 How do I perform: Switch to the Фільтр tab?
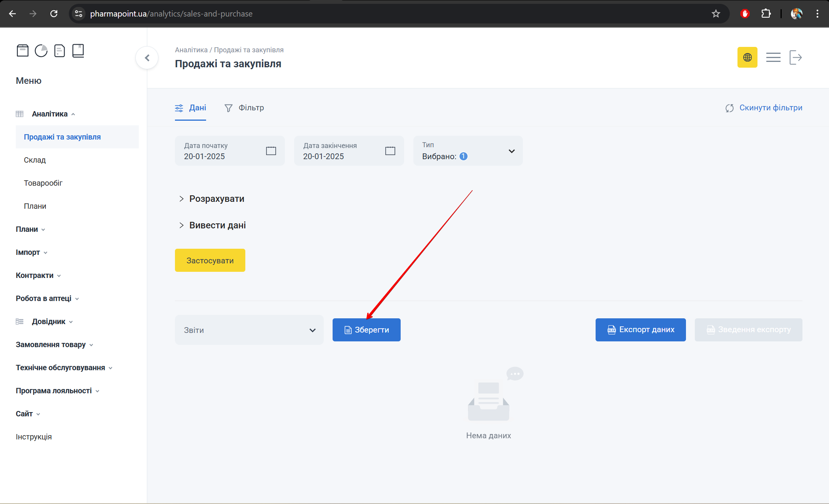(x=245, y=108)
